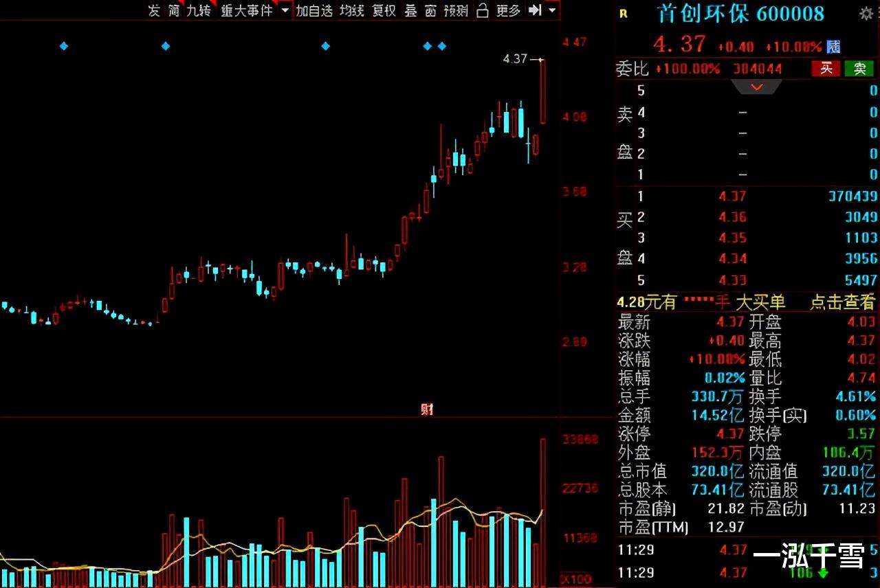Click the jump-to-end arrow icon

point(536,10)
